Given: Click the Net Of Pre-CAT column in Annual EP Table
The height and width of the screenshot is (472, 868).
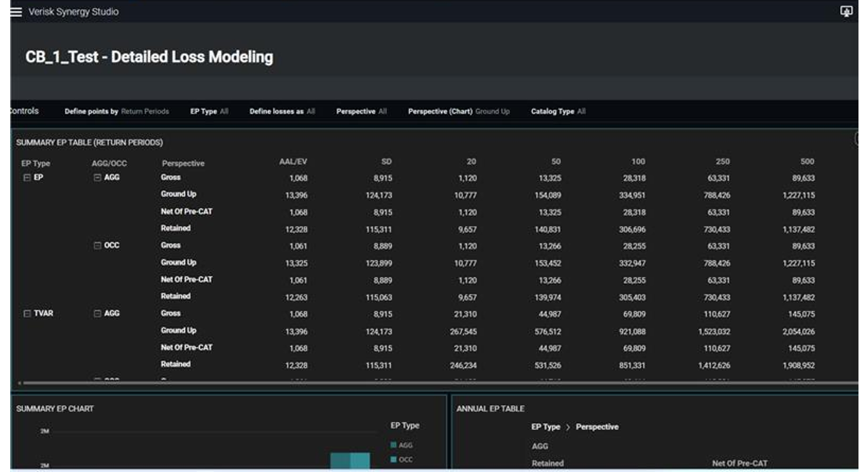Looking at the screenshot, I should click(740, 464).
